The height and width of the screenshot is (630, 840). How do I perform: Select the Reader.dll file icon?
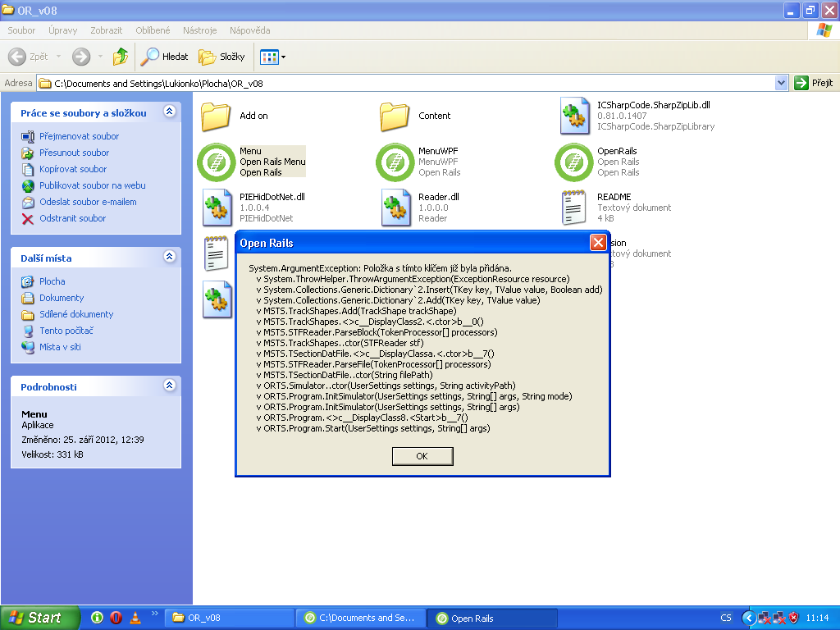pyautogui.click(x=395, y=208)
